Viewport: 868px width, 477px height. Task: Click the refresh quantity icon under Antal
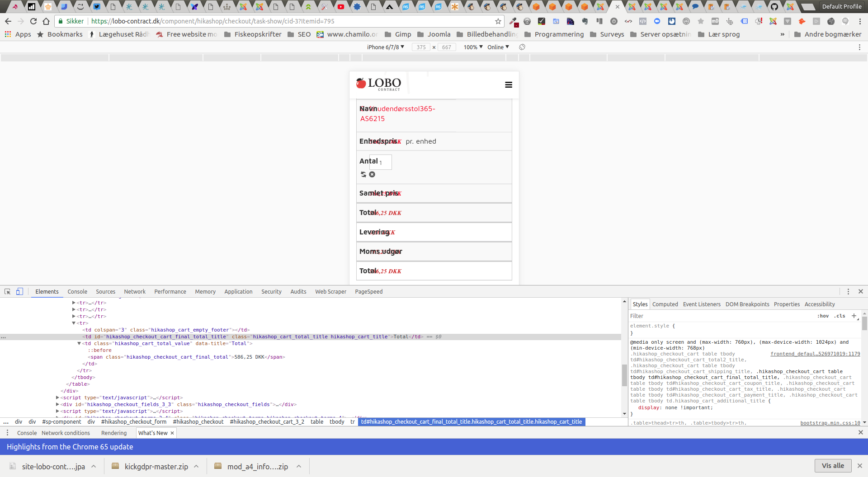pos(363,174)
